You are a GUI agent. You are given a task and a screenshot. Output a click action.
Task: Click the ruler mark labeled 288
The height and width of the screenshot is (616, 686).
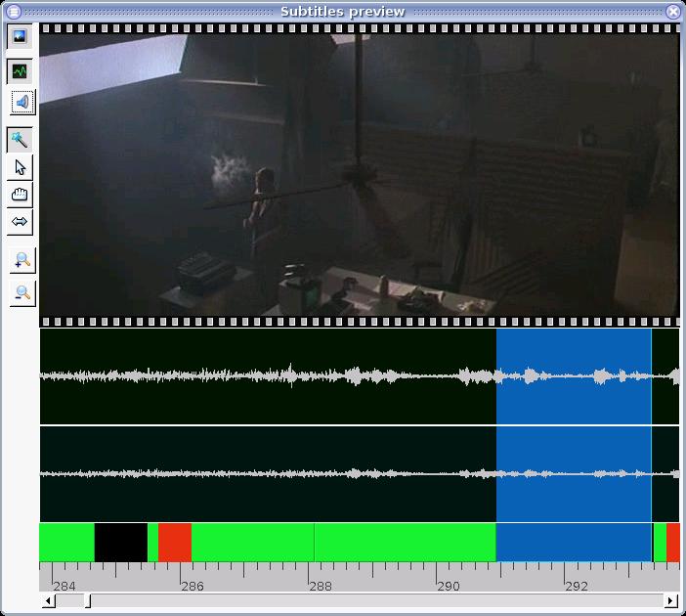click(321, 586)
